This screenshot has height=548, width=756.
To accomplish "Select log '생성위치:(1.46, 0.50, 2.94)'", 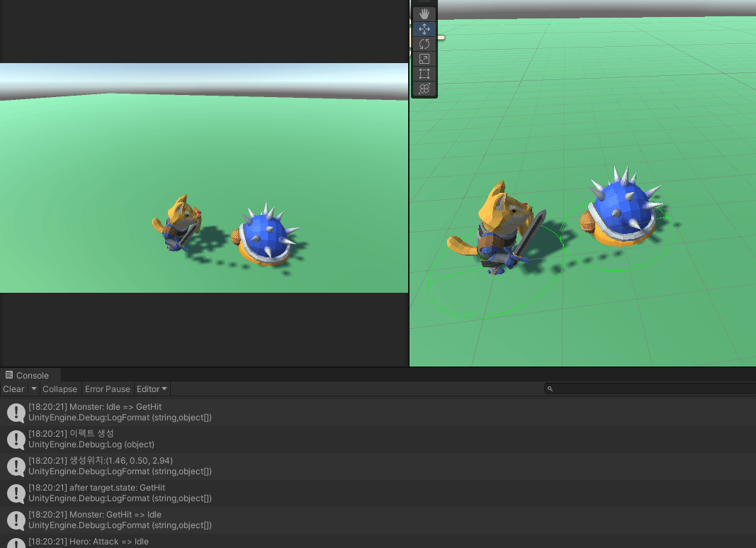I will coord(378,466).
